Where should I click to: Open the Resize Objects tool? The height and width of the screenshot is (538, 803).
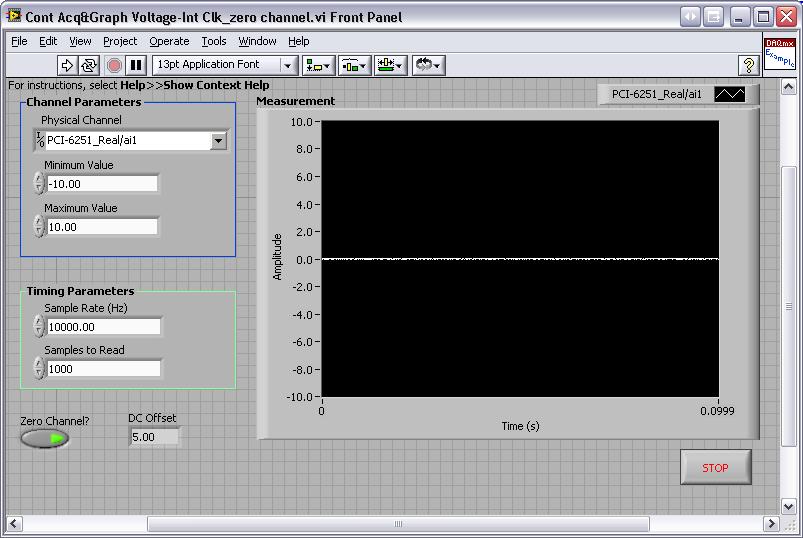[390, 65]
